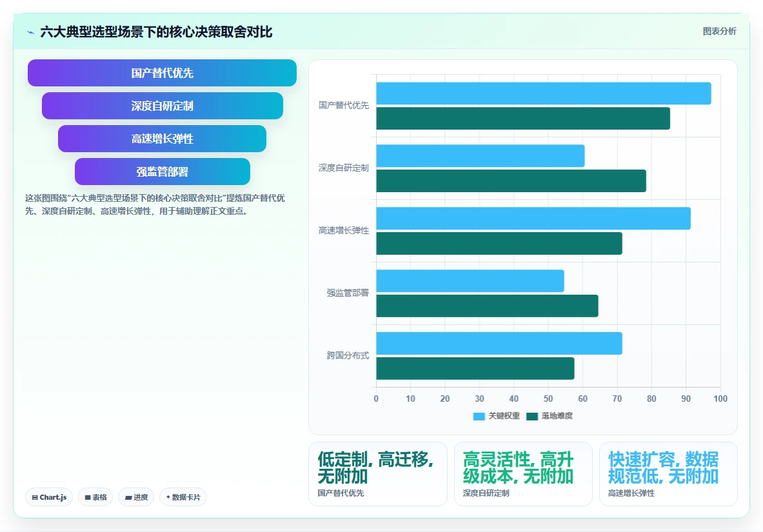Toggle the 落地难度 legend swatch
Viewport: 763px width, 532px height.
click(532, 416)
